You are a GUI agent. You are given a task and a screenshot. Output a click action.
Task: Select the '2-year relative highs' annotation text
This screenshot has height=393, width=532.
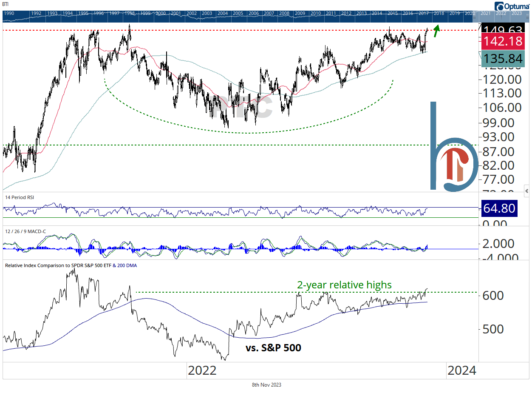344,285
